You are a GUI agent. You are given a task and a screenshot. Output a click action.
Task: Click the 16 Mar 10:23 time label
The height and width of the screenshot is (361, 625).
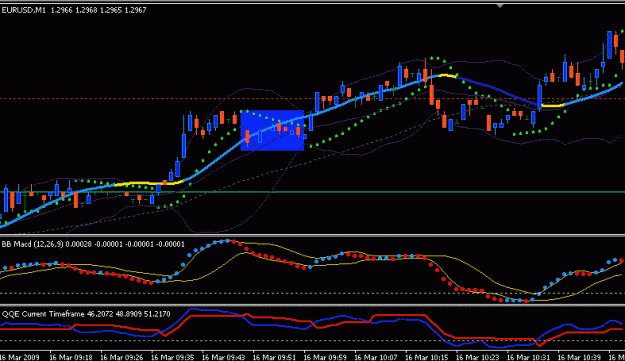(478, 357)
